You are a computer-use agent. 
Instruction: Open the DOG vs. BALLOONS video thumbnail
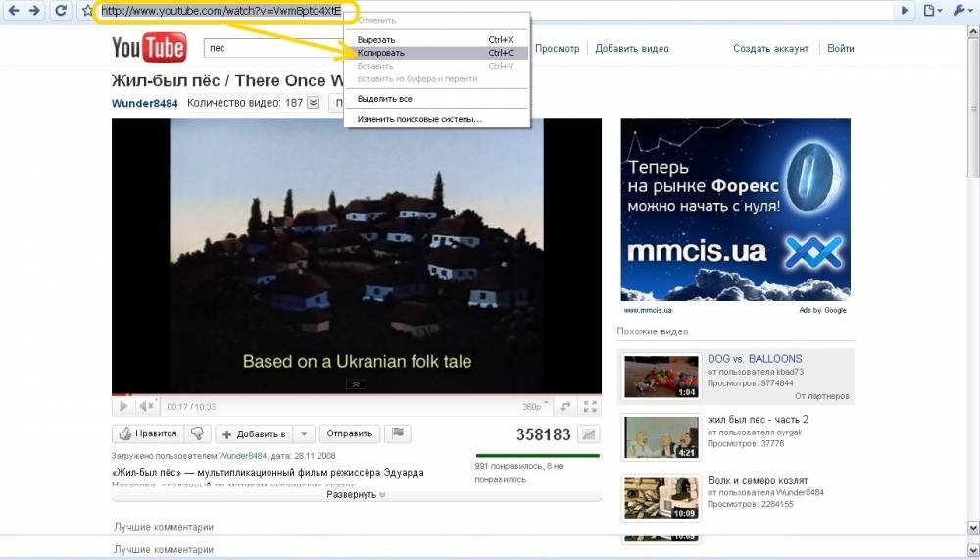pyautogui.click(x=661, y=377)
